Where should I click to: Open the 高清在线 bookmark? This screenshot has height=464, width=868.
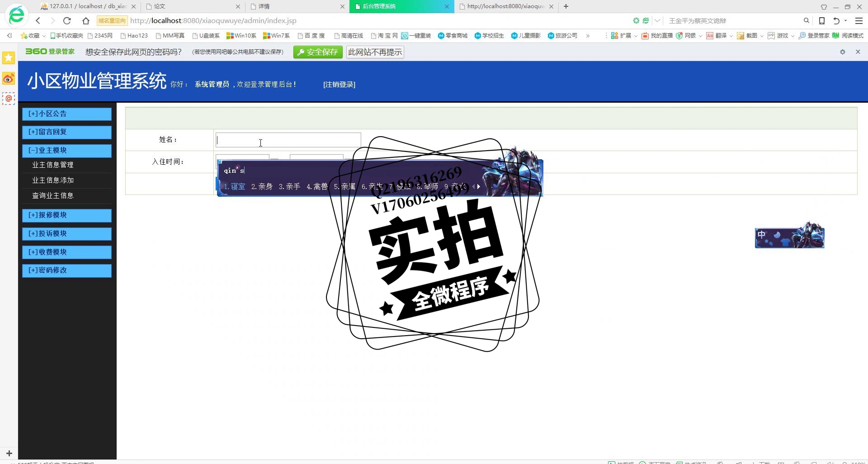349,36
